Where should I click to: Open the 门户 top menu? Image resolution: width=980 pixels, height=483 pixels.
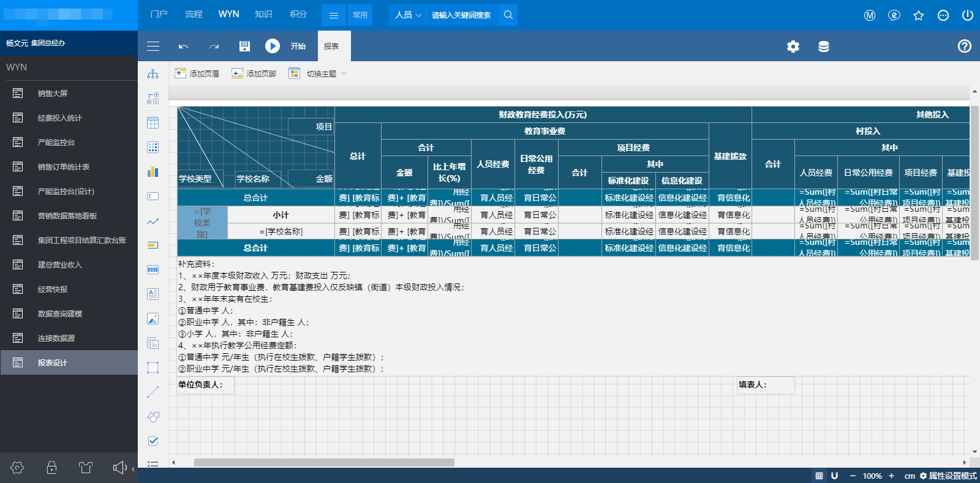tap(159, 14)
